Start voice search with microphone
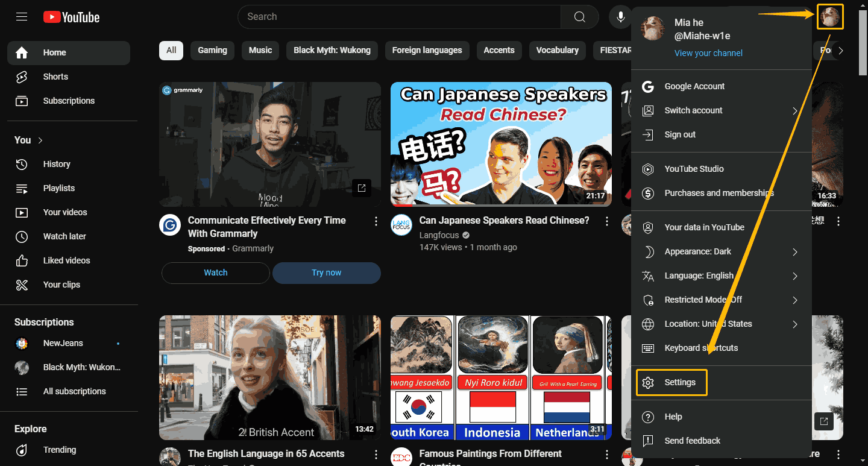The height and width of the screenshot is (466, 868). coord(620,17)
